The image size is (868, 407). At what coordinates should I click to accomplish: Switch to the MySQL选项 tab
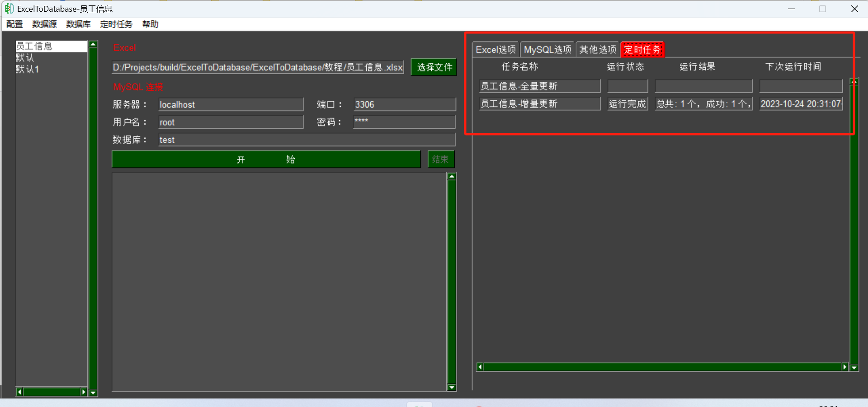coord(547,49)
